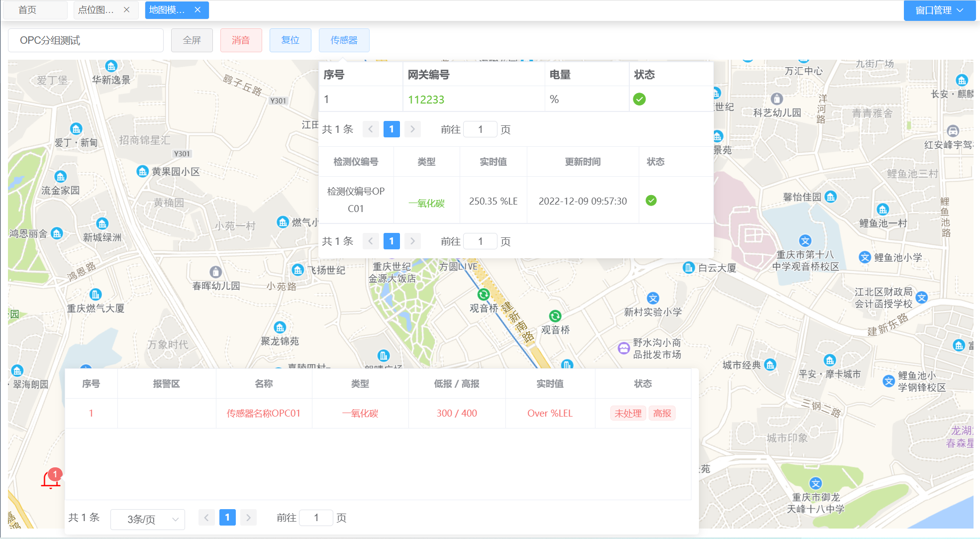The image size is (980, 539).
Task: Switch to the 点位图 tab
Action: [x=96, y=10]
